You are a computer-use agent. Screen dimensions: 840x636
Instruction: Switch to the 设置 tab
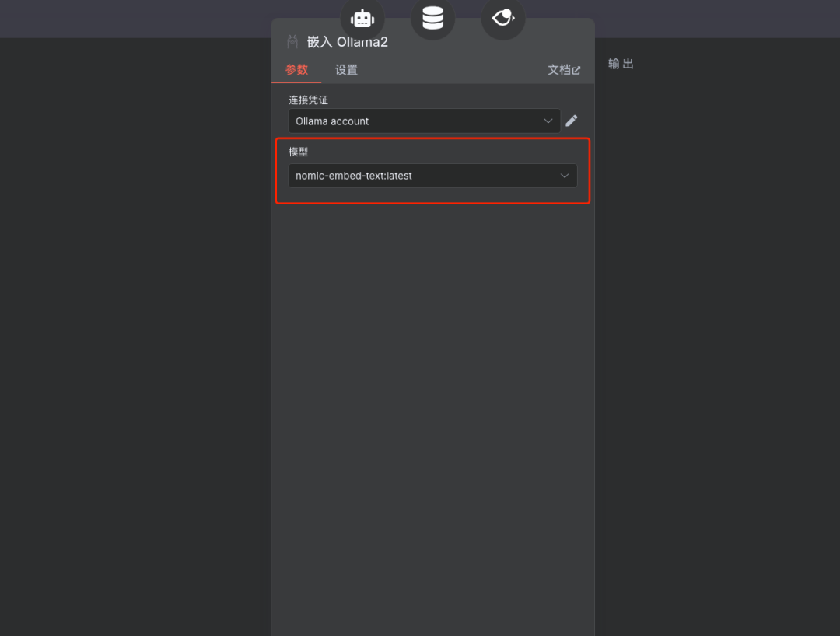pos(346,70)
